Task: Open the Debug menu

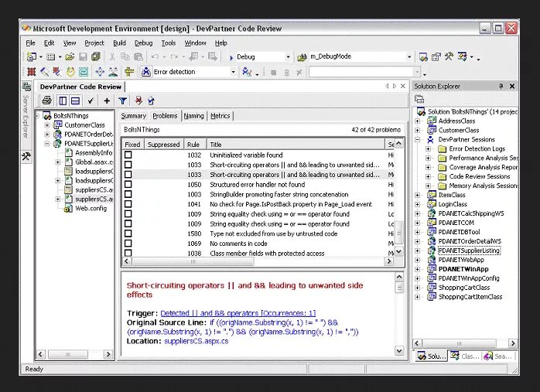Action: [x=144, y=43]
